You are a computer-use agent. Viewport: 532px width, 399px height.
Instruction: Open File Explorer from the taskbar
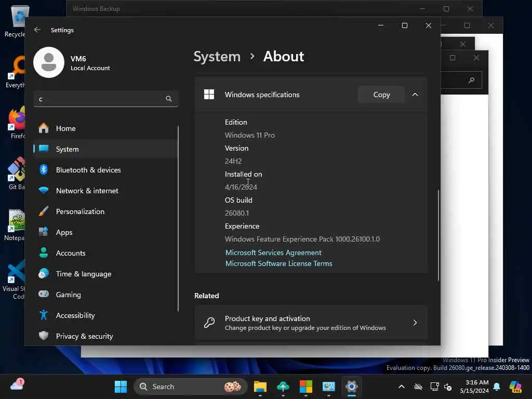point(260,387)
